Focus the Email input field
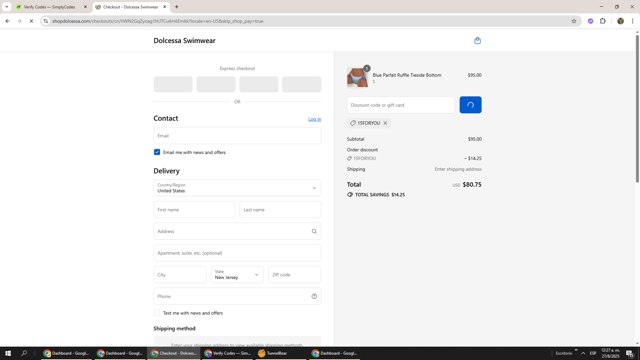 point(237,136)
